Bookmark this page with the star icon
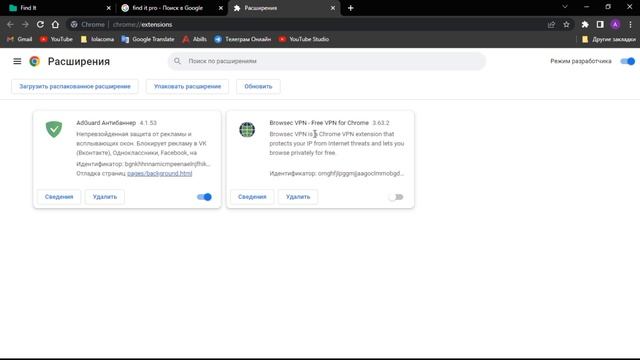 567,24
